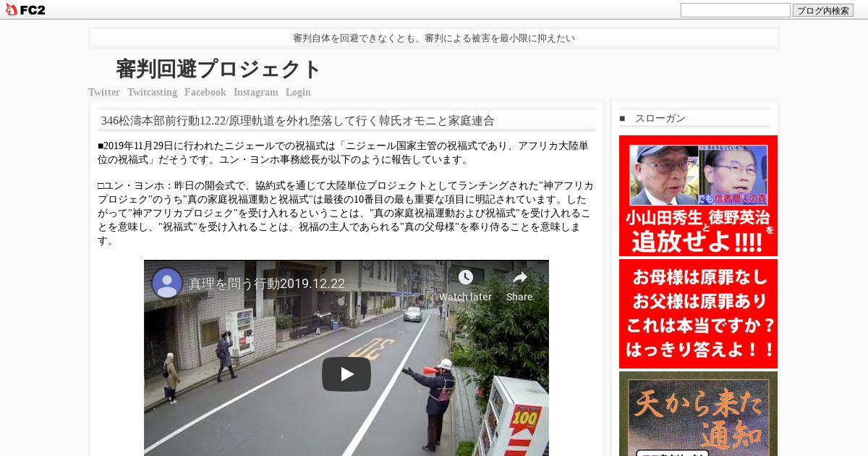Open the Twitter menu link

104,92
